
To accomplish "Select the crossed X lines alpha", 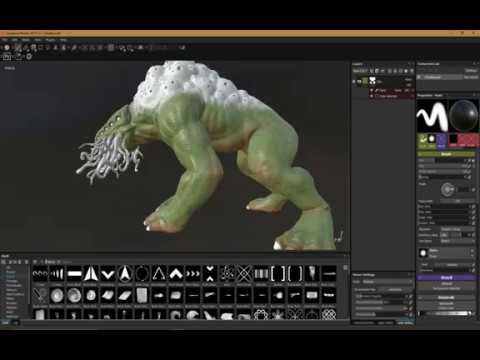I will coord(244,274).
